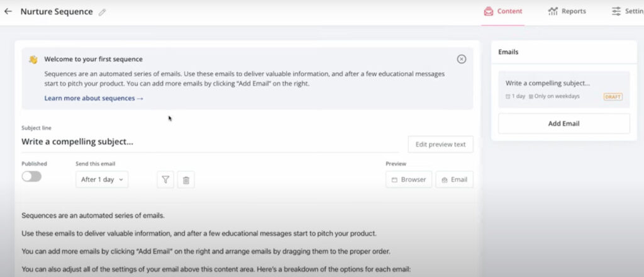Click the 'Only on weekdays' label
Image resolution: width=644 pixels, height=277 pixels.
[557, 96]
